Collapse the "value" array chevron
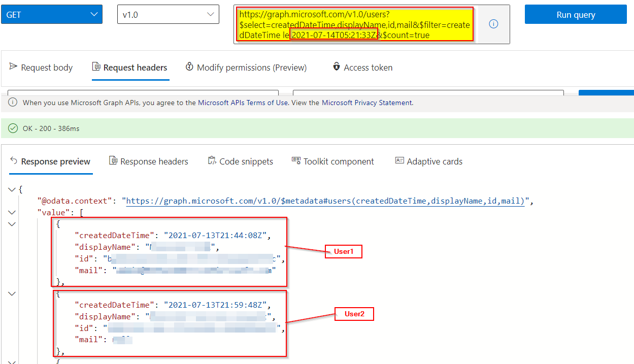634x364 pixels. [x=12, y=213]
